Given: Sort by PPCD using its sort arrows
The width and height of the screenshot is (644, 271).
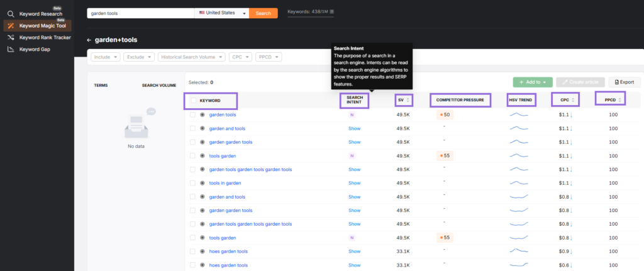Looking at the screenshot, I should pyautogui.click(x=619, y=100).
